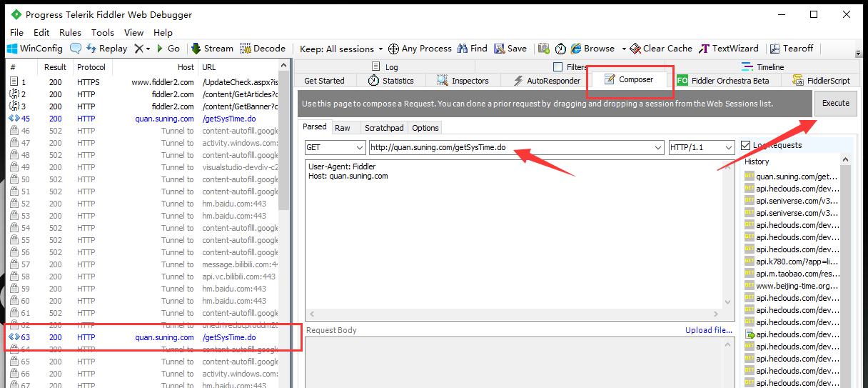868x388 pixels.
Task: Click the Protocol column header
Action: [92, 67]
